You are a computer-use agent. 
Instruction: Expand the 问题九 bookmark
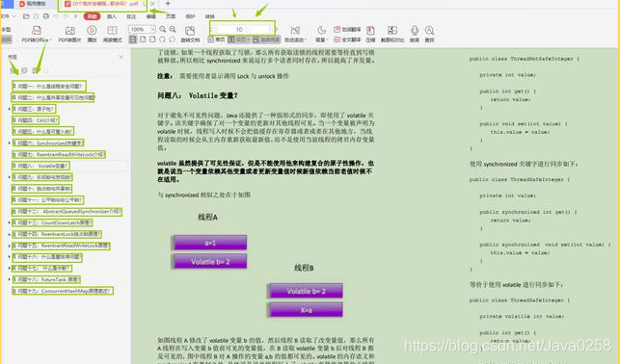[x=9, y=177]
